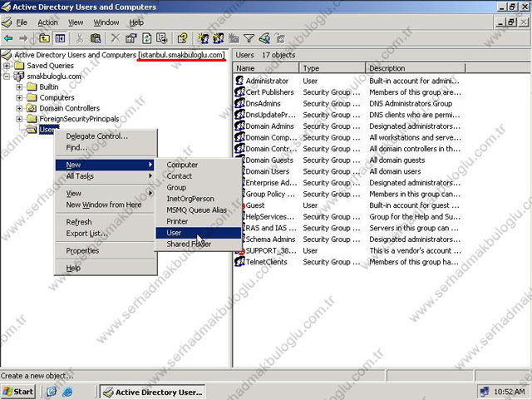Screen dimensions: 532x400
Task: Expand the Domain Controllers node
Action: (x=19, y=108)
